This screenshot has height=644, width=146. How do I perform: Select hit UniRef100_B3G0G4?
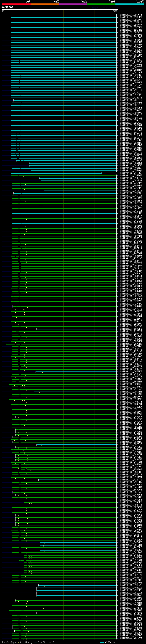pos(131,316)
